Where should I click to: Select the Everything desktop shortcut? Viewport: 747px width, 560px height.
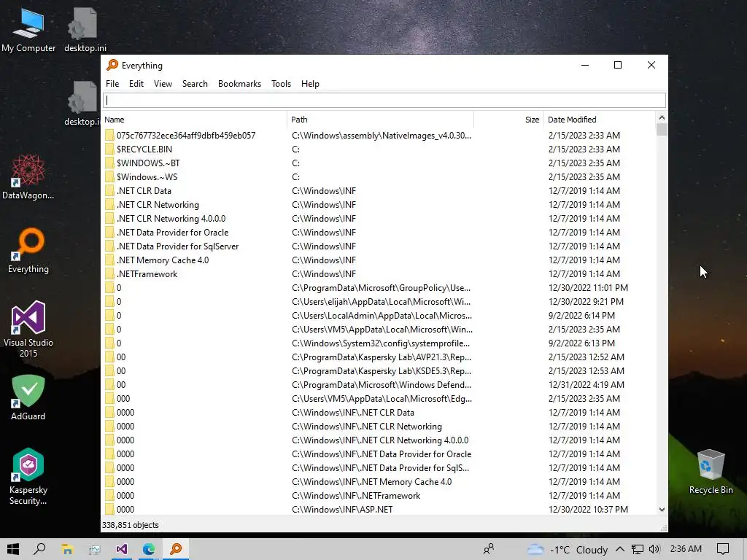click(28, 251)
